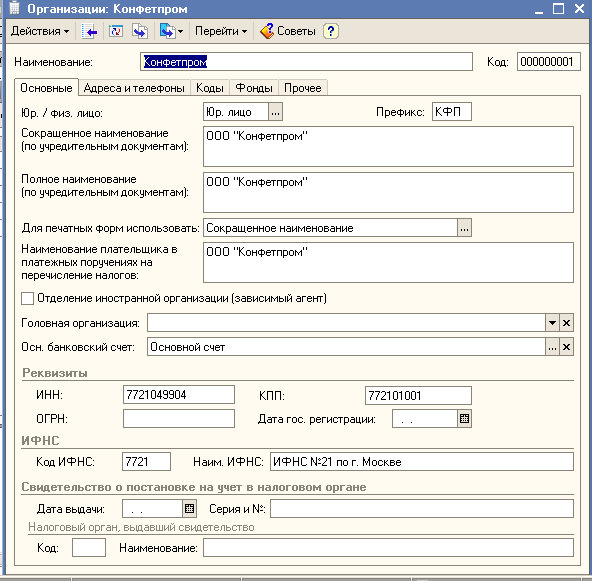Screen dimensions: 592x581
Task: Click the Наим. ИФНС field
Action: (422, 461)
